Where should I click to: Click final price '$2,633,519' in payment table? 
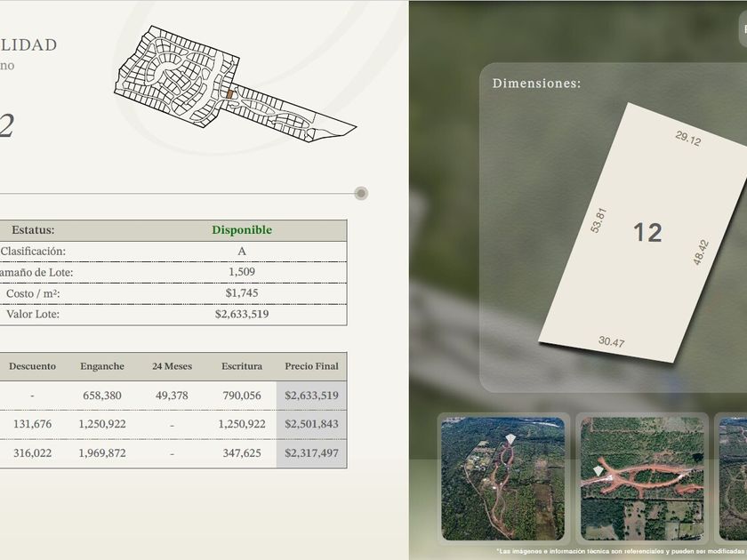[311, 396]
